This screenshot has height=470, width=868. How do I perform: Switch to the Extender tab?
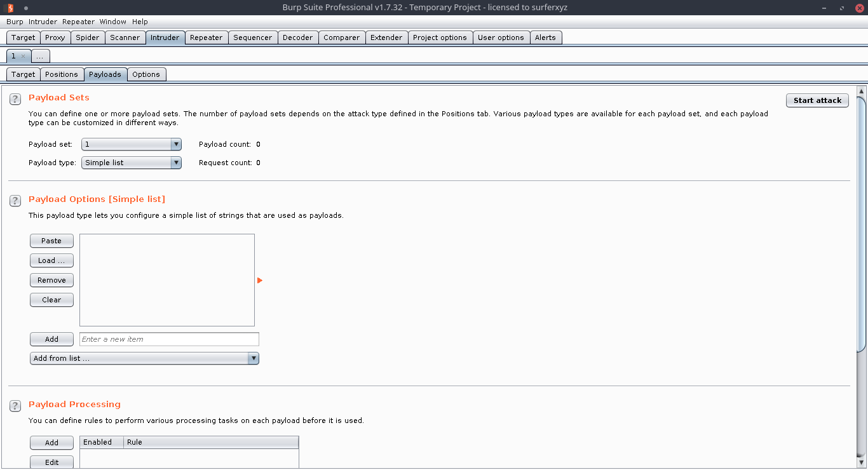386,37
